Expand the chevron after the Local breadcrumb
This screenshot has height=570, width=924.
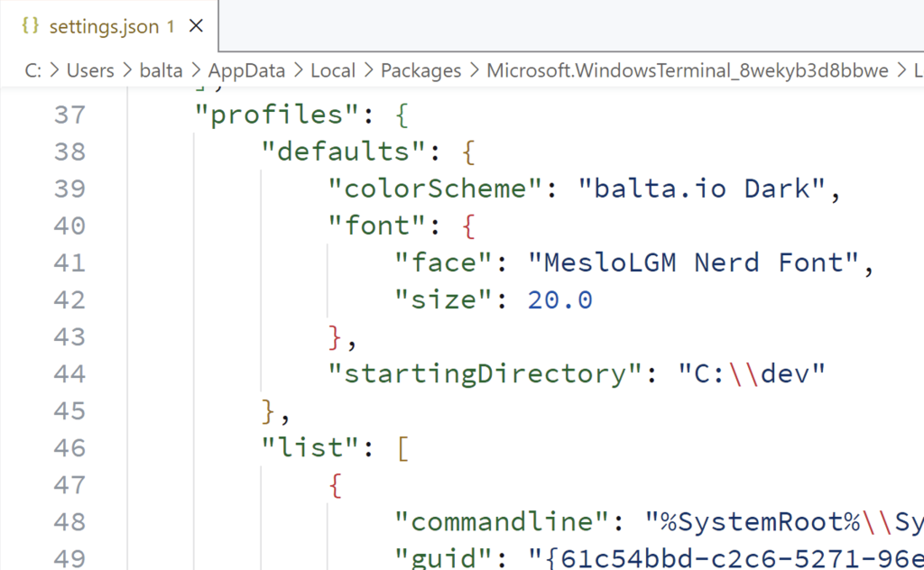coord(368,70)
